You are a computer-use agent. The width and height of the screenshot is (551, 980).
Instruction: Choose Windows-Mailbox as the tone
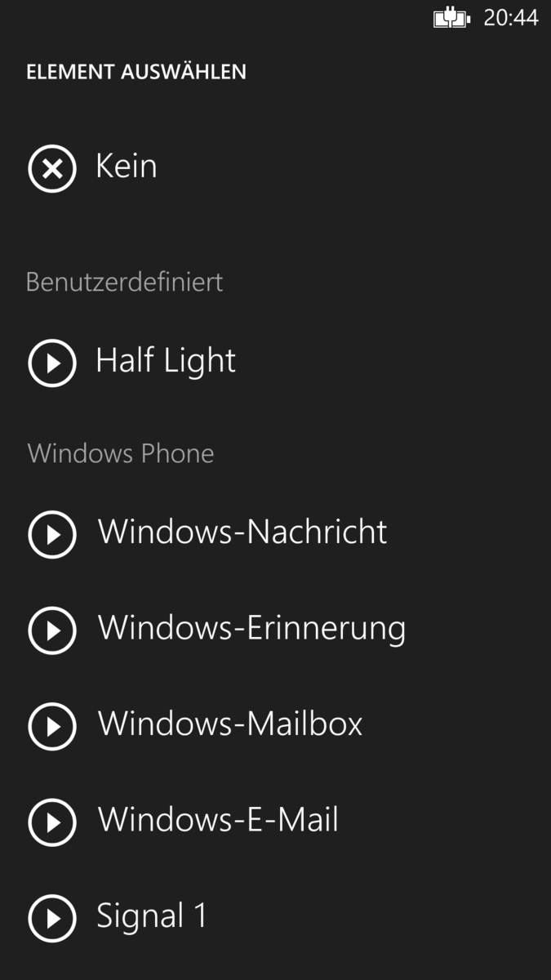coord(230,724)
